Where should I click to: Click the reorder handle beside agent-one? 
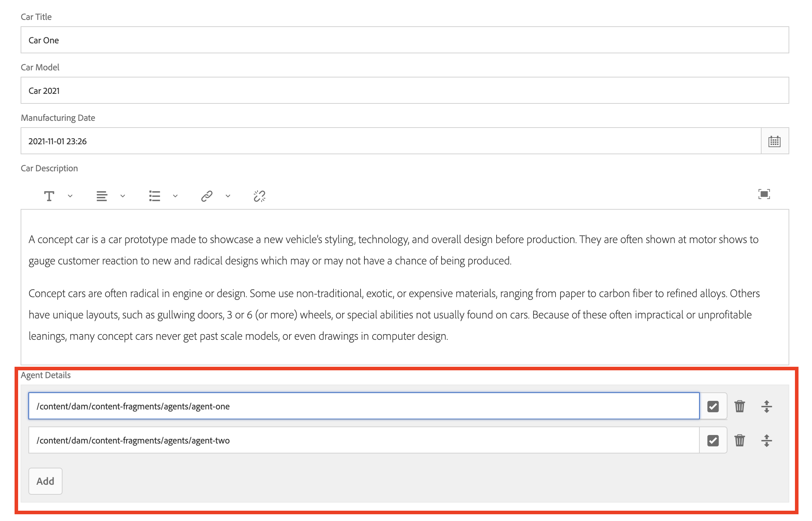767,406
